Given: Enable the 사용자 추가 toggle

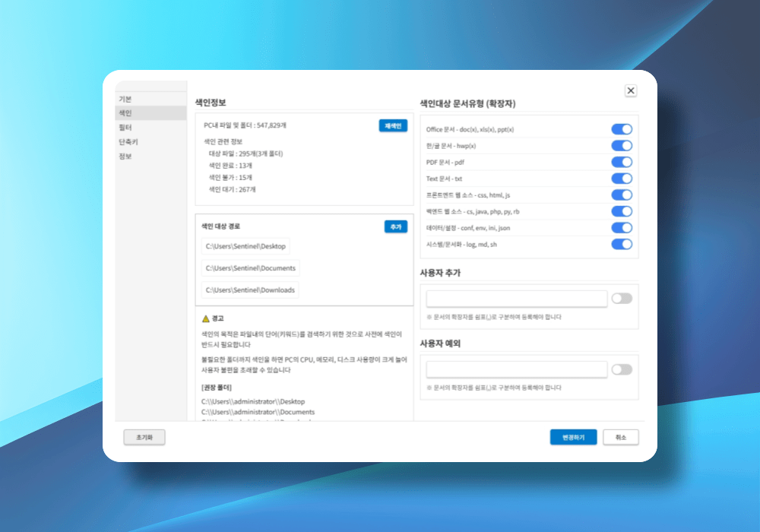Looking at the screenshot, I should tap(622, 299).
